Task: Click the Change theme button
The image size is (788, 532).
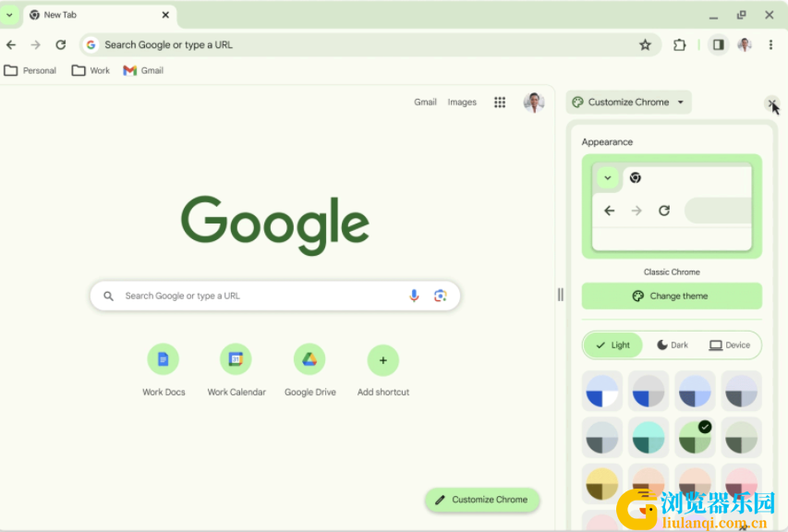Action: [x=672, y=296]
